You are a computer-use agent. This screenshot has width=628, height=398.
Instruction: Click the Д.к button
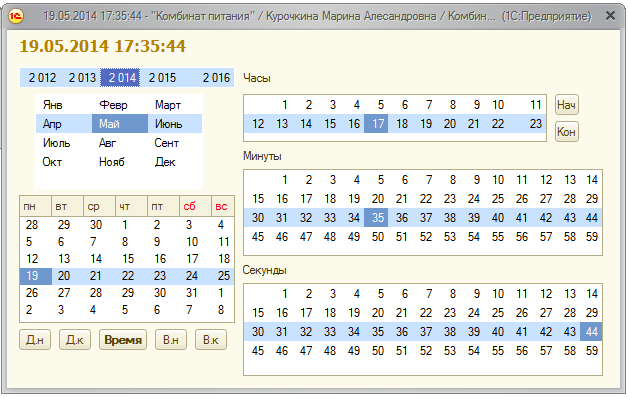tap(75, 340)
